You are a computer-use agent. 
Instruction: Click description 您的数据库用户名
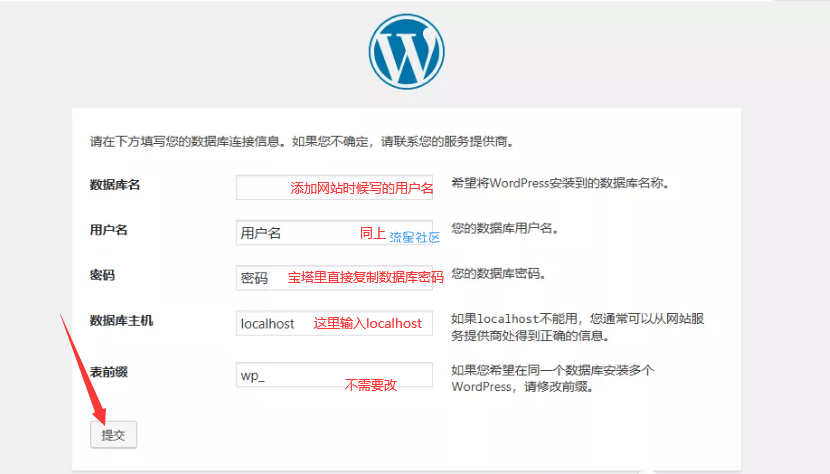505,228
